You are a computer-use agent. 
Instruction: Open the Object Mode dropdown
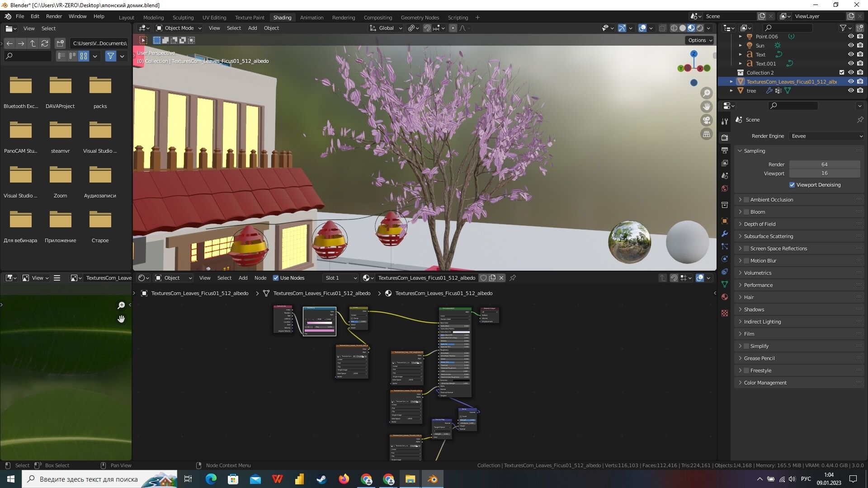179,28
